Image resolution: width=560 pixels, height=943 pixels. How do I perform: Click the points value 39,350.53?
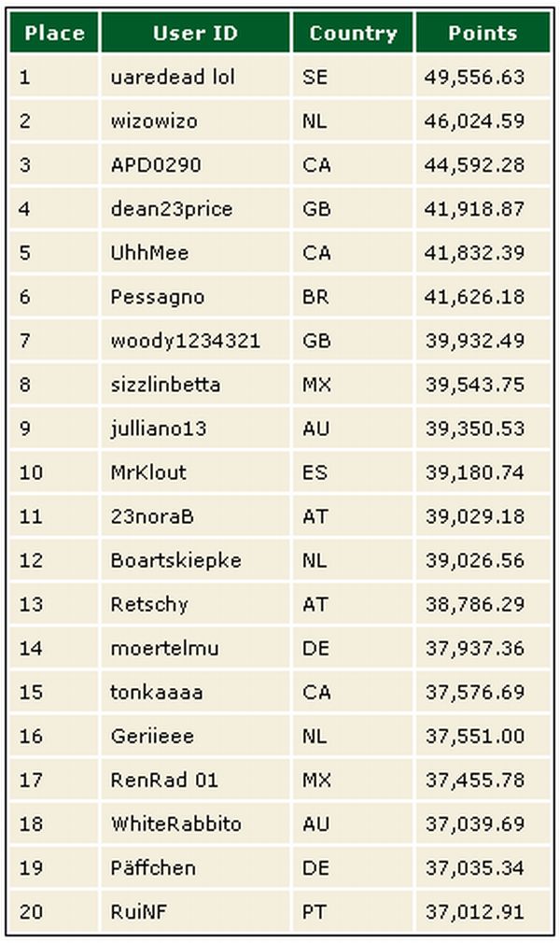click(x=475, y=429)
